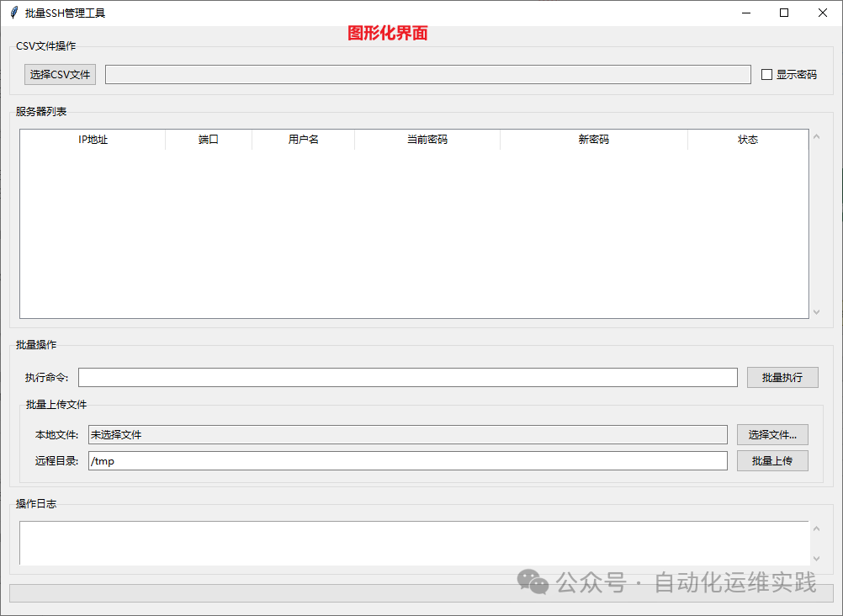Select the 新密码 column header
The image size is (843, 616).
[594, 140]
